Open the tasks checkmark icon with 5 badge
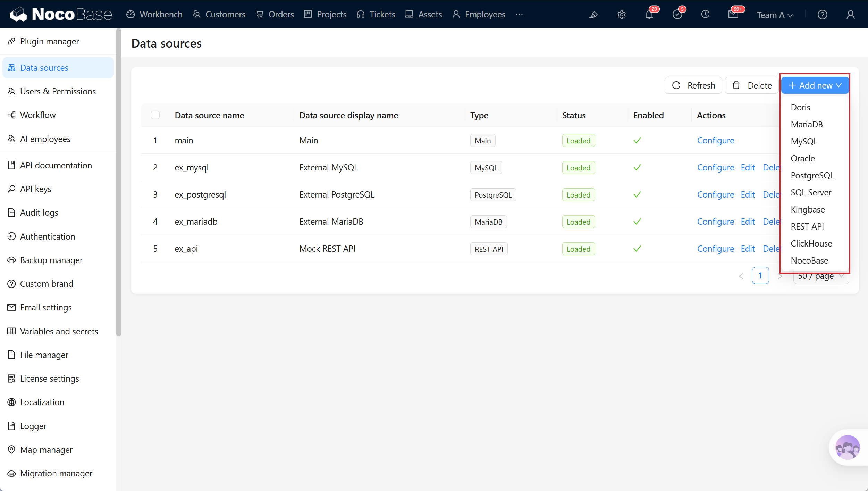 677,15
